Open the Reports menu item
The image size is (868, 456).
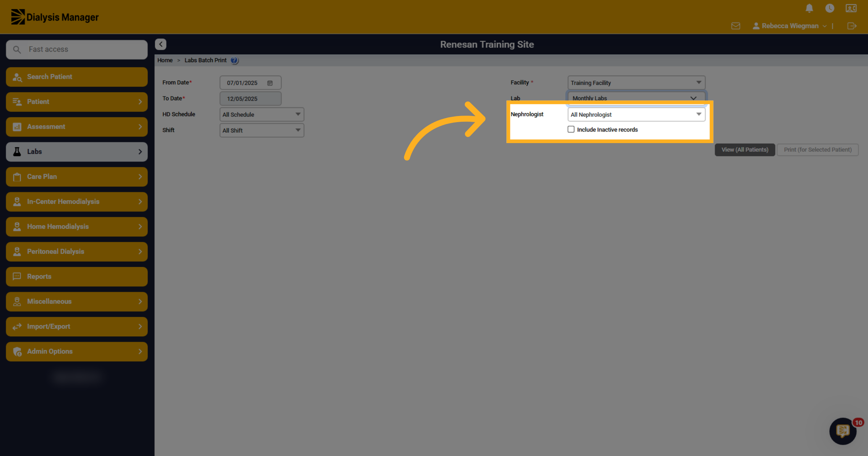click(x=77, y=276)
